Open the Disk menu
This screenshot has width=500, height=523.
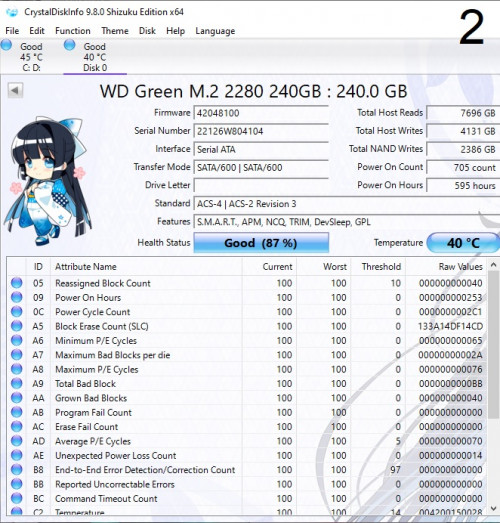(x=147, y=31)
